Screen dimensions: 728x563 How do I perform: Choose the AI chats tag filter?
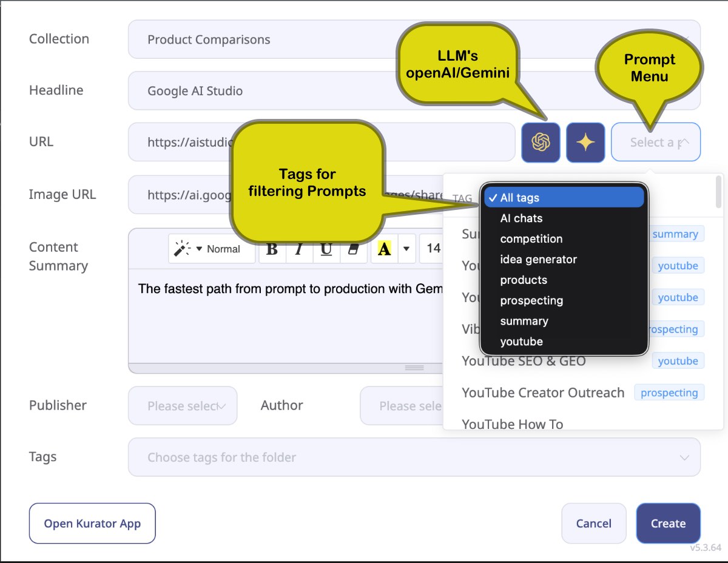coord(564,218)
